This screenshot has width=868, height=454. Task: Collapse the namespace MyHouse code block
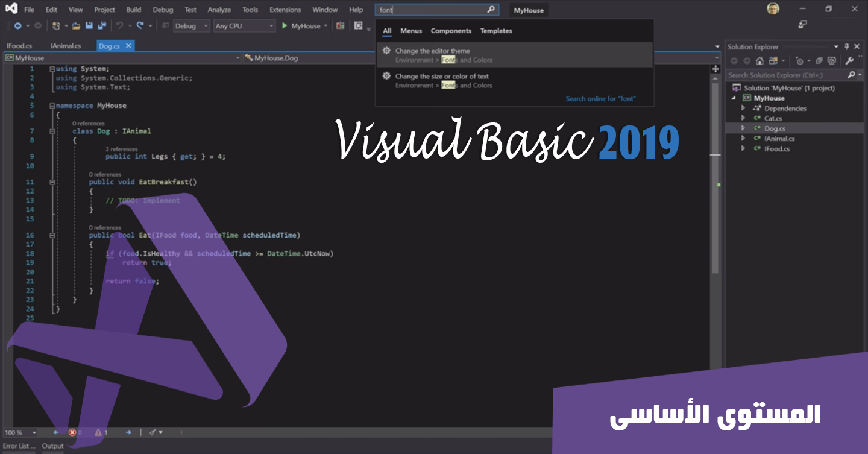(x=52, y=106)
